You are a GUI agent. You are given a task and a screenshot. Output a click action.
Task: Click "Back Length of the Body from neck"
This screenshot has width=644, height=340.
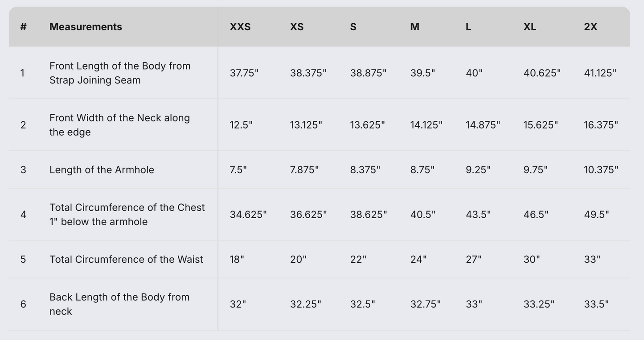tap(119, 304)
